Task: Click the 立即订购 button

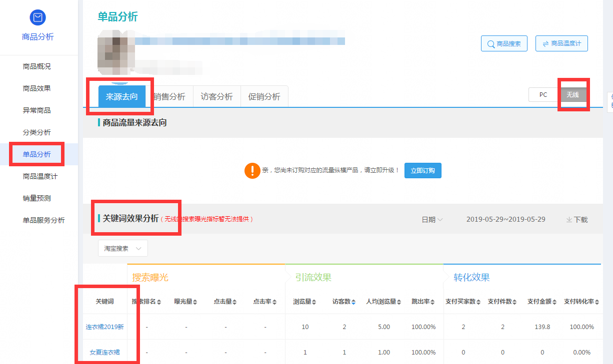Action: point(422,170)
